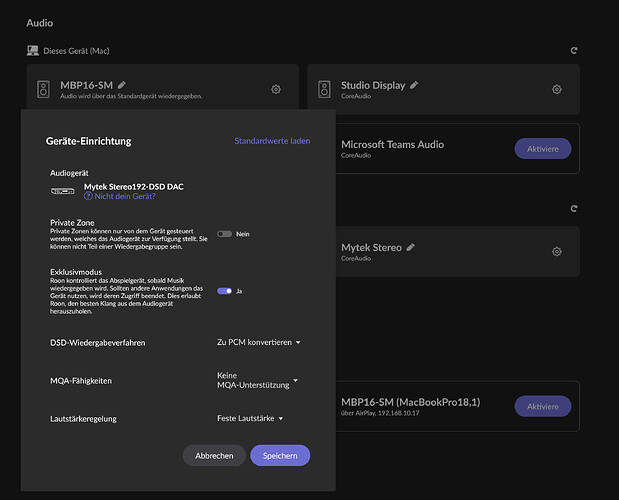Open settings gear for MBP16-SM device
Image resolution: width=619 pixels, height=500 pixels.
[x=276, y=90]
